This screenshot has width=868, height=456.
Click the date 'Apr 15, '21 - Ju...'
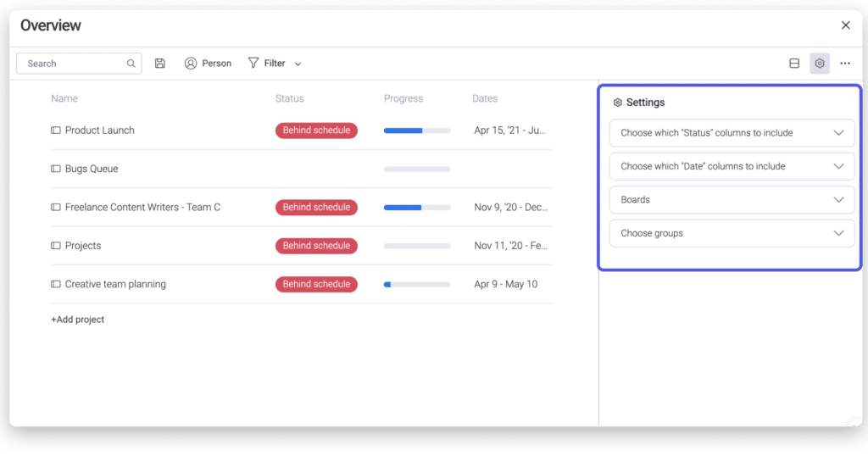pos(509,131)
